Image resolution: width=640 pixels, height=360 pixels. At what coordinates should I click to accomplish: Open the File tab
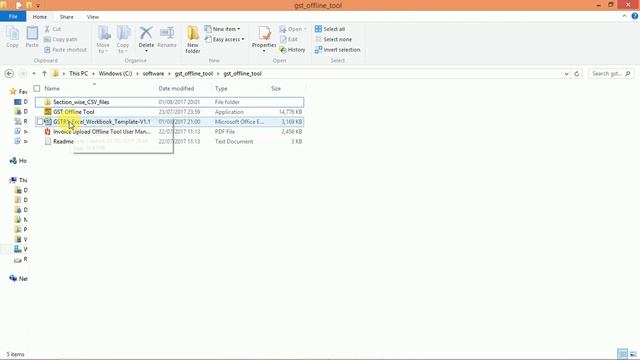click(x=13, y=17)
